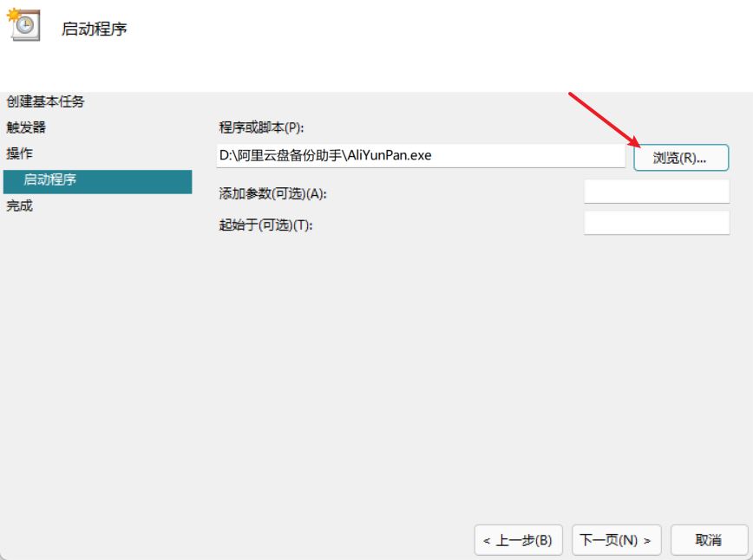Select the 触发器 wizard step
The width and height of the screenshot is (753, 560).
[26, 127]
